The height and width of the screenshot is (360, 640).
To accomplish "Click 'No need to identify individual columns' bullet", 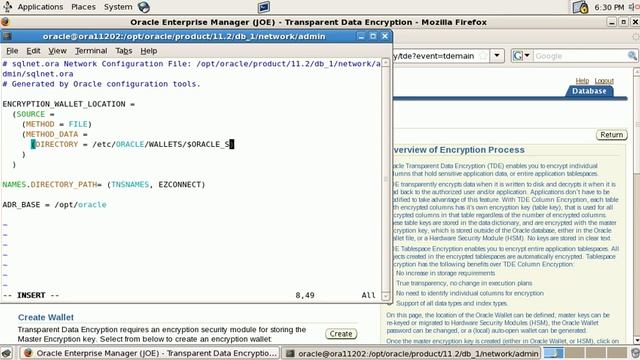I will click(x=469, y=293).
